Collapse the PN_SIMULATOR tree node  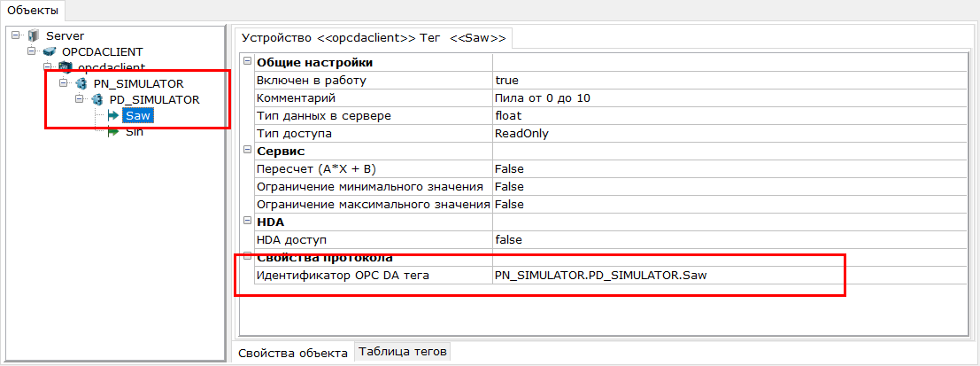(63, 83)
